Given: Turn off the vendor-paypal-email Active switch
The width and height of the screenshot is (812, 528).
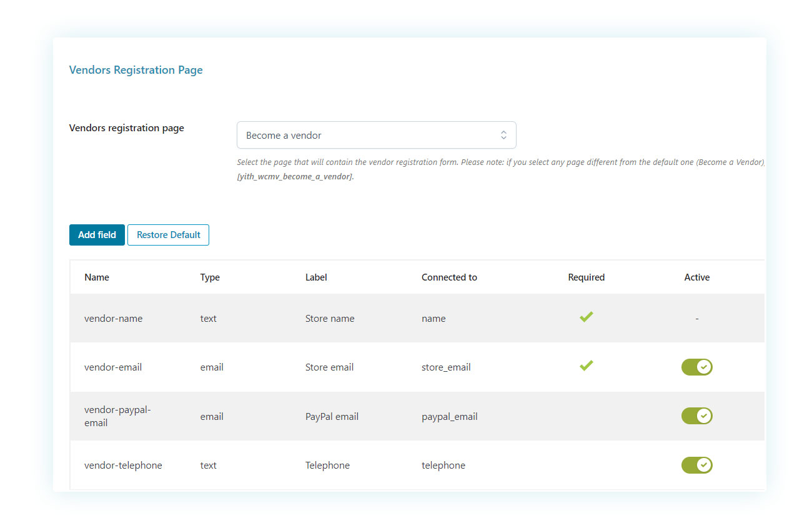Looking at the screenshot, I should [696, 416].
